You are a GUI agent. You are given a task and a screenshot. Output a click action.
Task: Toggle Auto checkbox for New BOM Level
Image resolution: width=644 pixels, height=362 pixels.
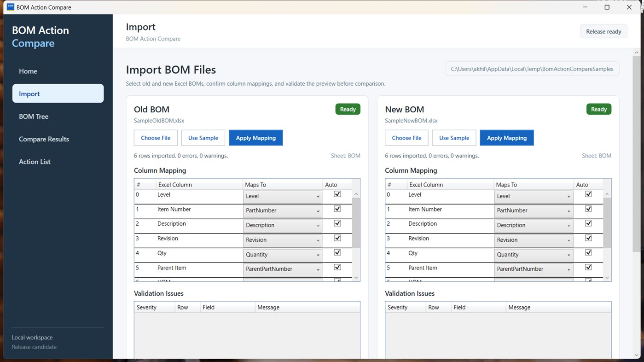pos(588,194)
